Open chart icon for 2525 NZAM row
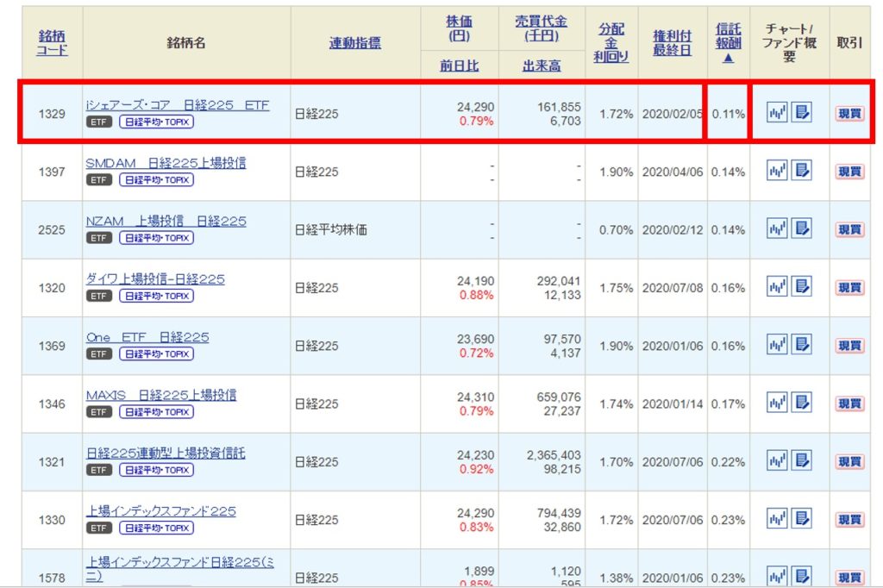The width and height of the screenshot is (883, 588). point(777,228)
